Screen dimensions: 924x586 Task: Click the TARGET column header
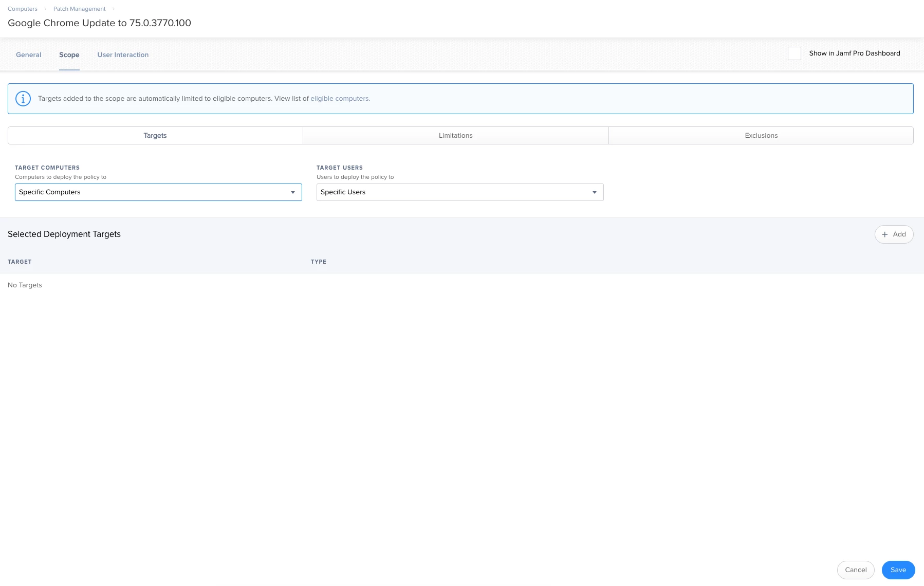click(x=20, y=262)
